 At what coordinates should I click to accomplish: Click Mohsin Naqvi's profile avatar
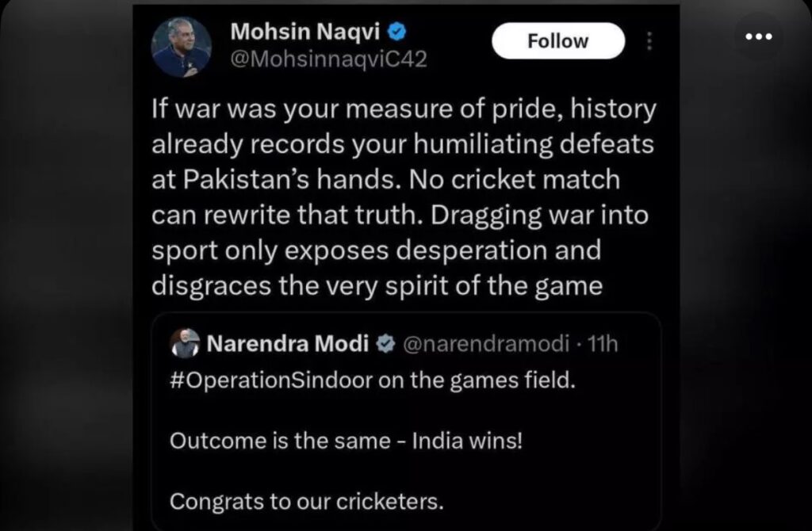coord(182,48)
